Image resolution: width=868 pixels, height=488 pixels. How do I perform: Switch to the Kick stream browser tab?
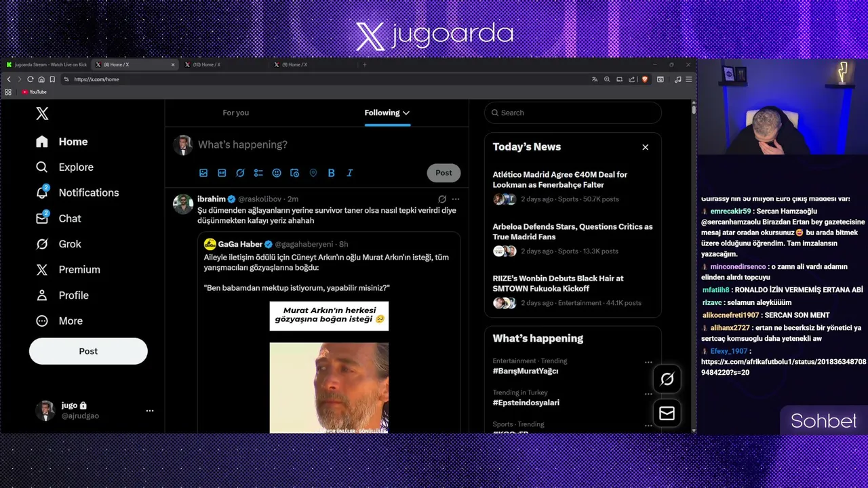click(x=46, y=64)
